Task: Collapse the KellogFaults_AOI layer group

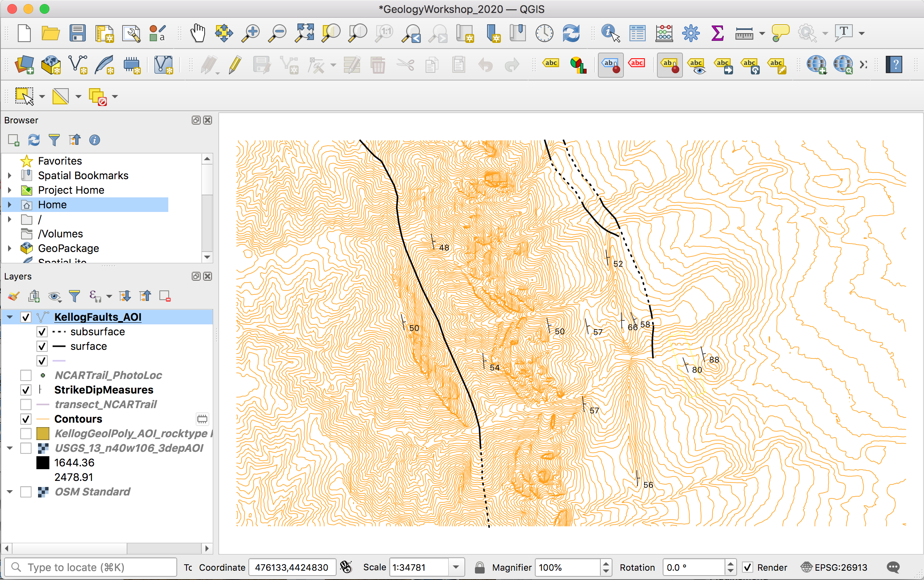Action: tap(10, 317)
